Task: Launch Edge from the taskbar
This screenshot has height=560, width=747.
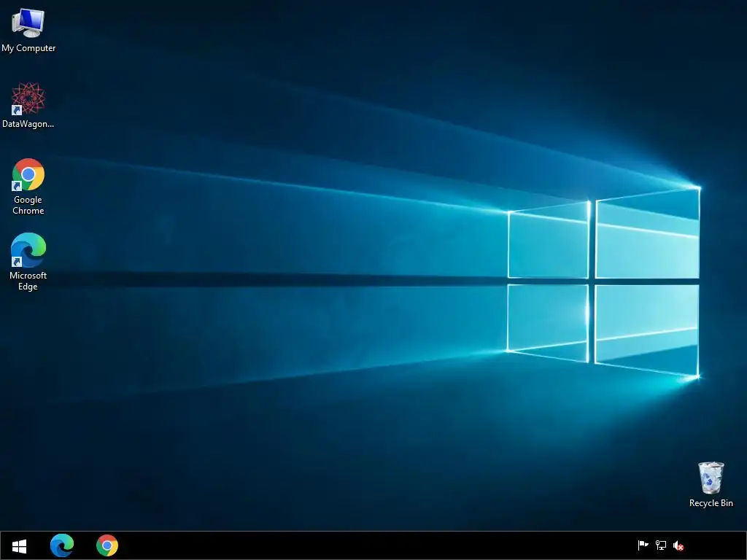Action: pyautogui.click(x=62, y=545)
